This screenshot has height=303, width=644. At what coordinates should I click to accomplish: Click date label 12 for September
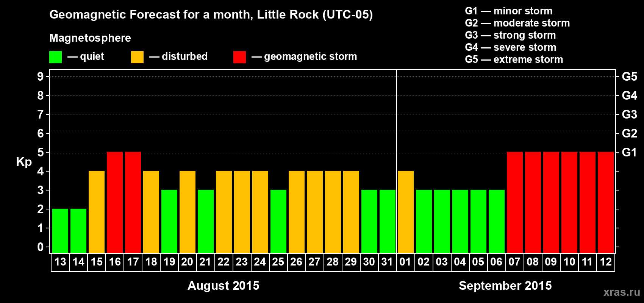point(606,262)
